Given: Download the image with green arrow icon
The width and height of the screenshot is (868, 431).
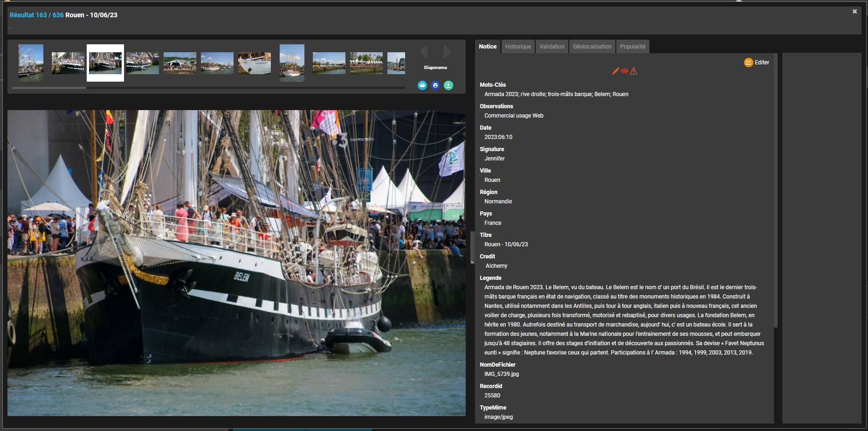Looking at the screenshot, I should tap(448, 85).
